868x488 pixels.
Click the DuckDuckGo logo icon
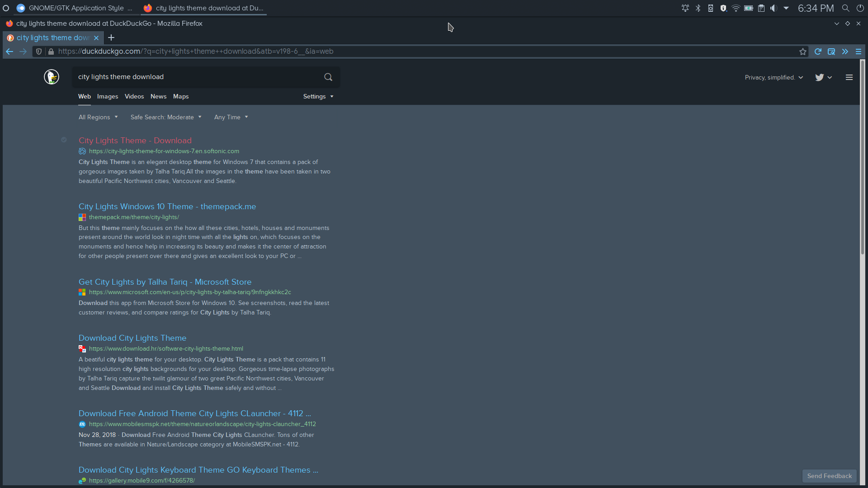point(52,77)
